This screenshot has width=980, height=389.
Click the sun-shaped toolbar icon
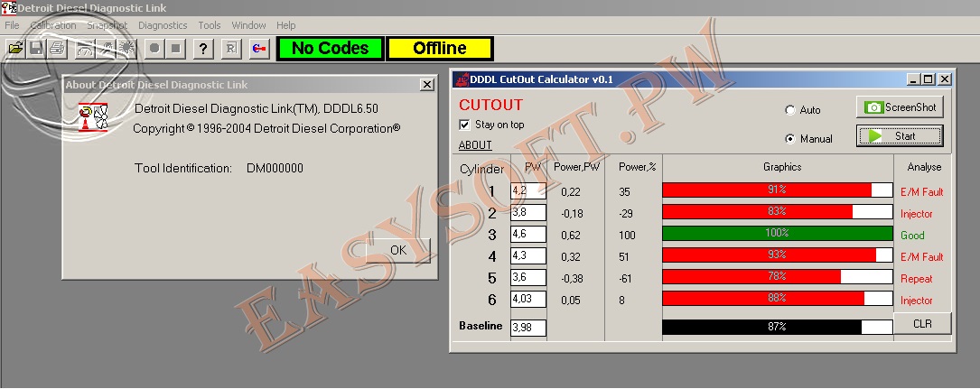[x=126, y=48]
